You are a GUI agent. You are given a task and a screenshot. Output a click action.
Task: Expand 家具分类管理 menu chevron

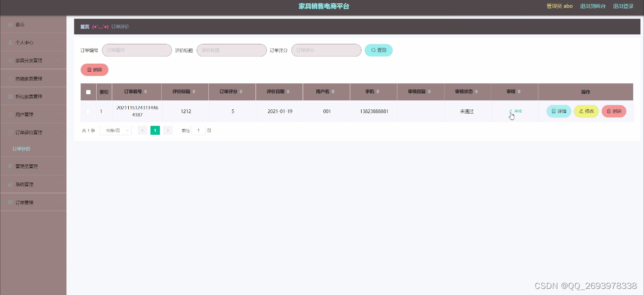(x=58, y=60)
